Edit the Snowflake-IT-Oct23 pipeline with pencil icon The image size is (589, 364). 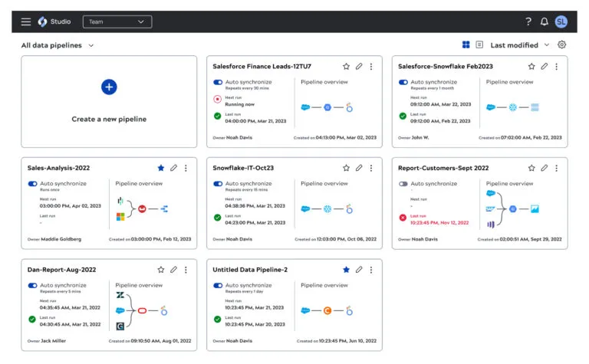pyautogui.click(x=359, y=168)
